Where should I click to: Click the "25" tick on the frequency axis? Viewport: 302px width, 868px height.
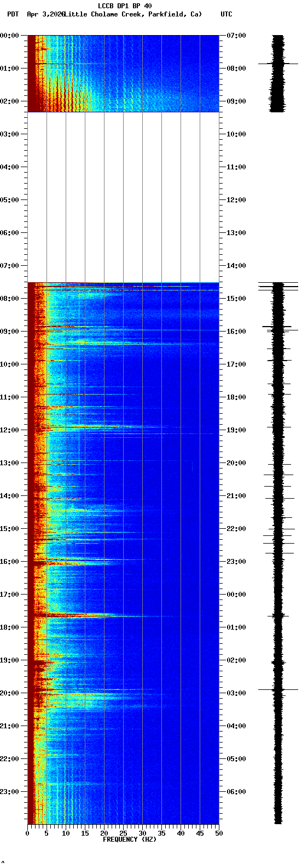point(123,833)
